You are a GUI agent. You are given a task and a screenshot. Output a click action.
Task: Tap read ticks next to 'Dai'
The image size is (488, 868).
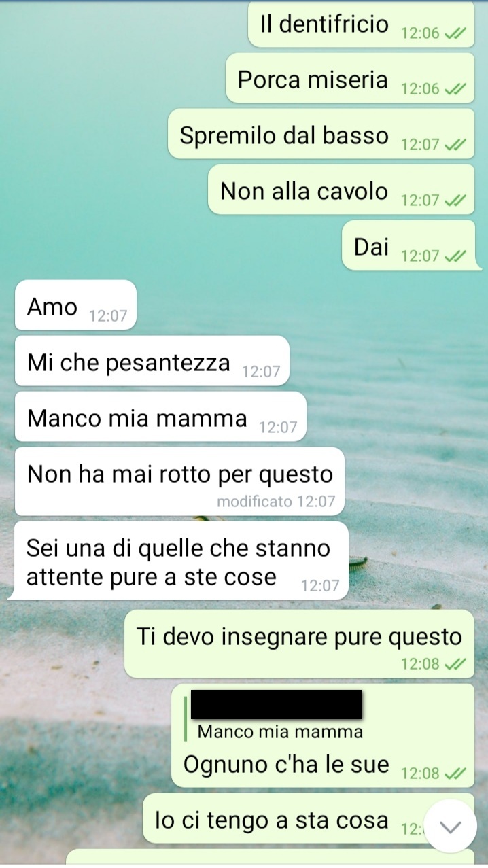(455, 256)
